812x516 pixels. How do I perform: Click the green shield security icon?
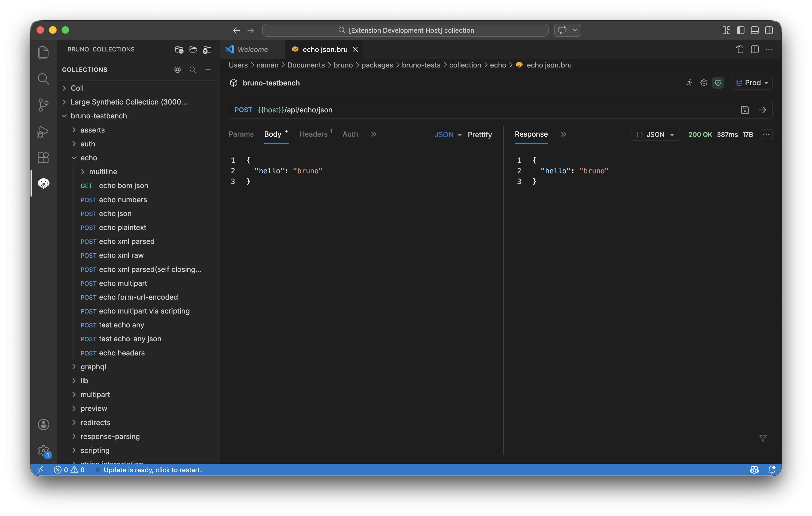click(x=718, y=82)
